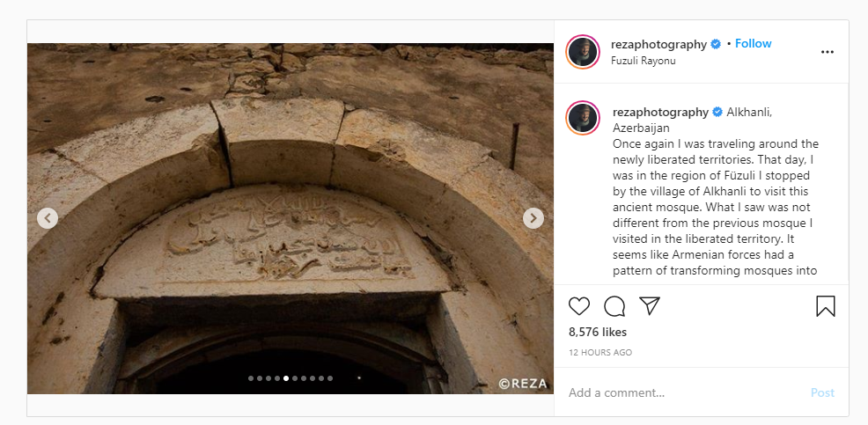Click the Add a comment field

click(684, 393)
